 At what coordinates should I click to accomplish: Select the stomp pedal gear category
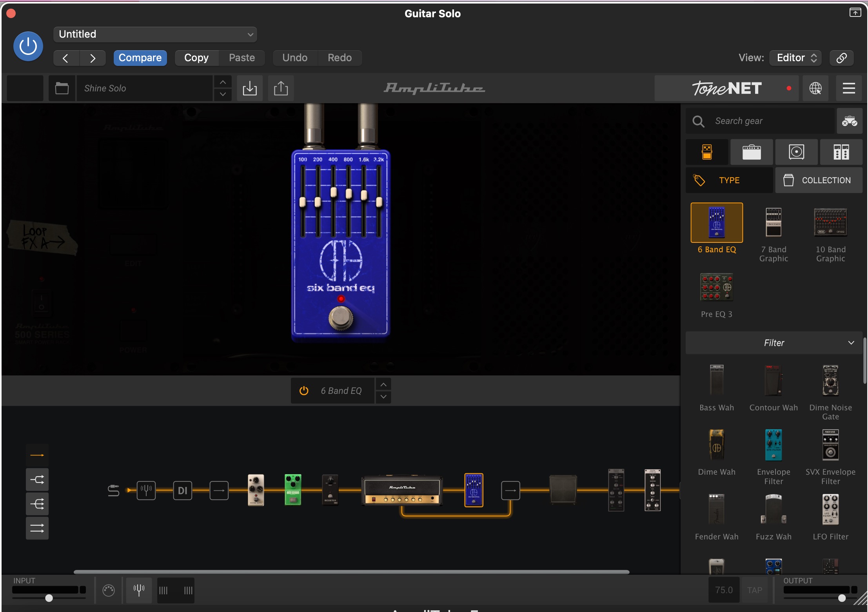point(707,152)
